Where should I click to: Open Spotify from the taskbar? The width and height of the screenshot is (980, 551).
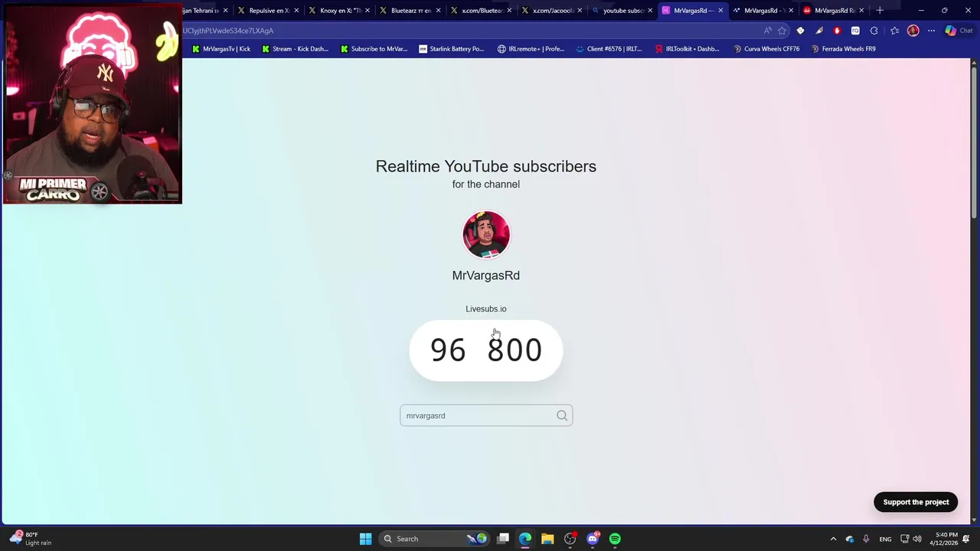[x=615, y=539]
